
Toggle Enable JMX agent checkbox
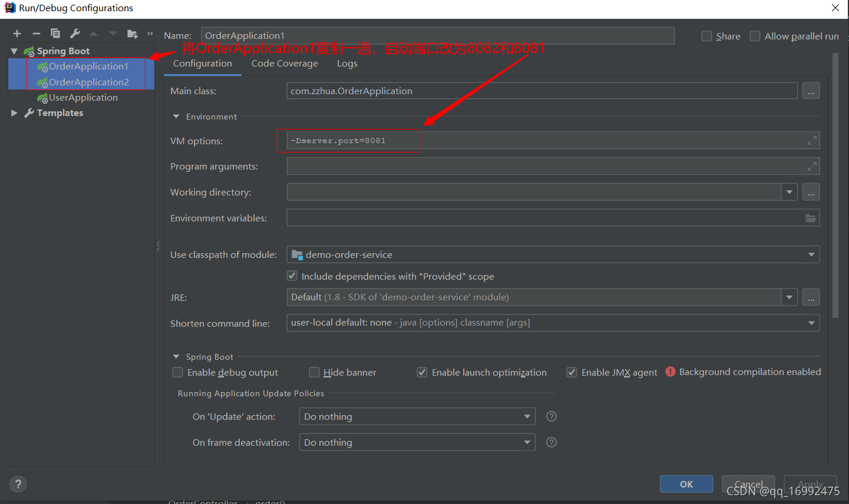pos(571,372)
